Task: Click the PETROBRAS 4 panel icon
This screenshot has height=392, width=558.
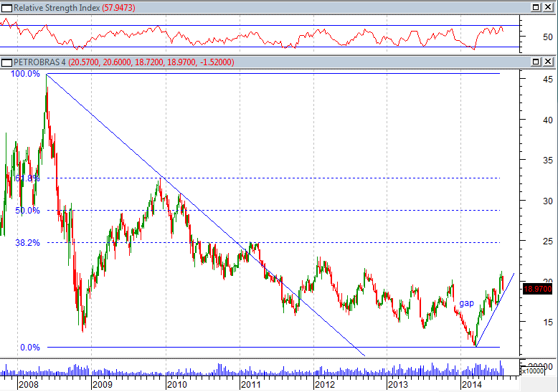Action: point(6,63)
